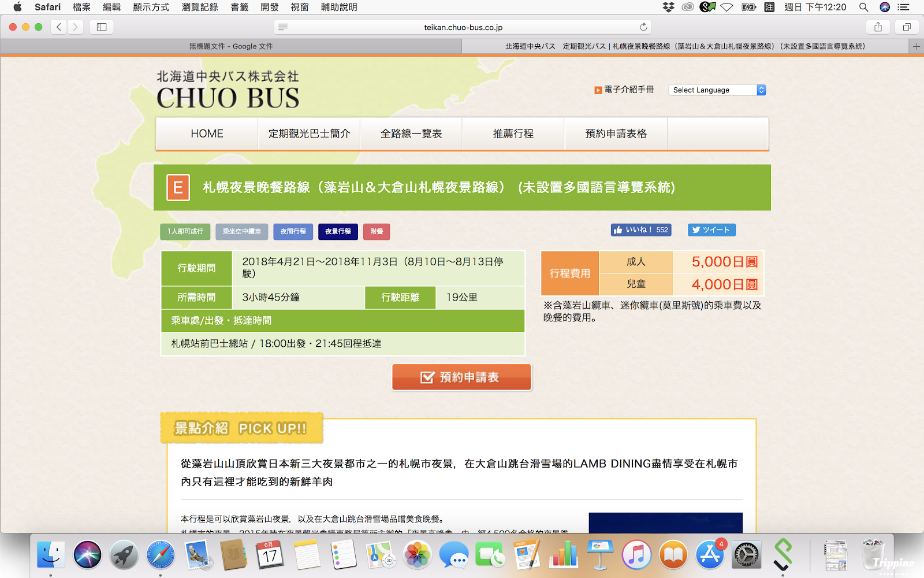The height and width of the screenshot is (578, 924).
Task: Open the 顯示方式 menu
Action: click(x=151, y=7)
